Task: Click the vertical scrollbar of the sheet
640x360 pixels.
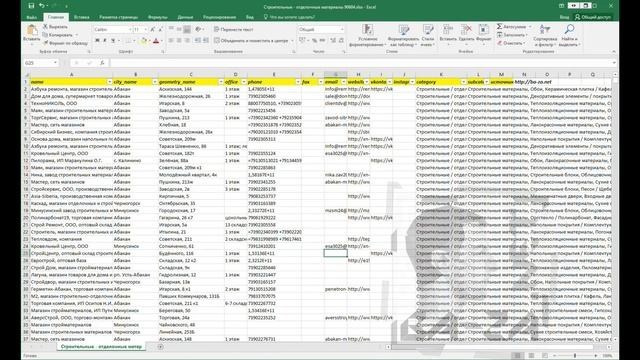Action: point(615,208)
